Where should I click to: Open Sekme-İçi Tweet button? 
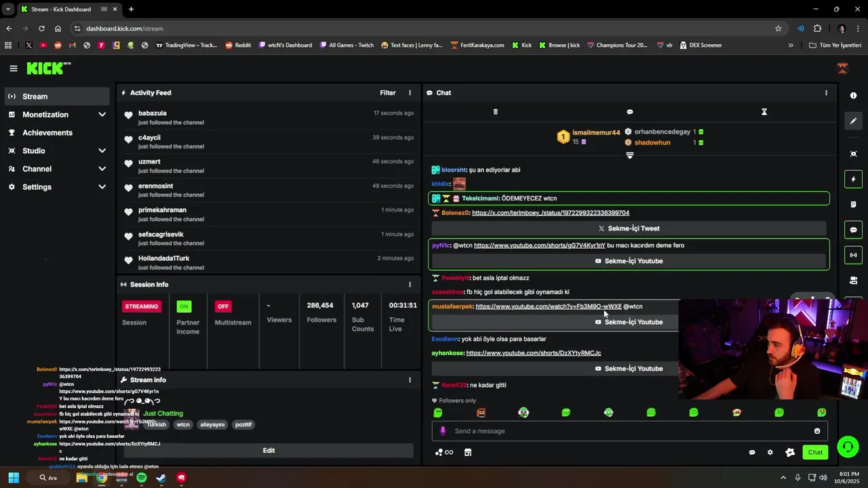click(629, 228)
